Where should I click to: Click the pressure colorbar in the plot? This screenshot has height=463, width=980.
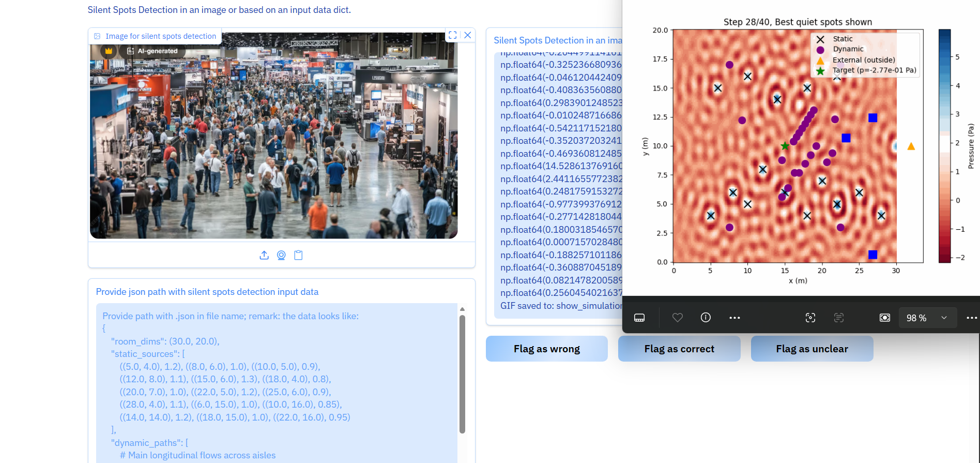pyautogui.click(x=945, y=146)
